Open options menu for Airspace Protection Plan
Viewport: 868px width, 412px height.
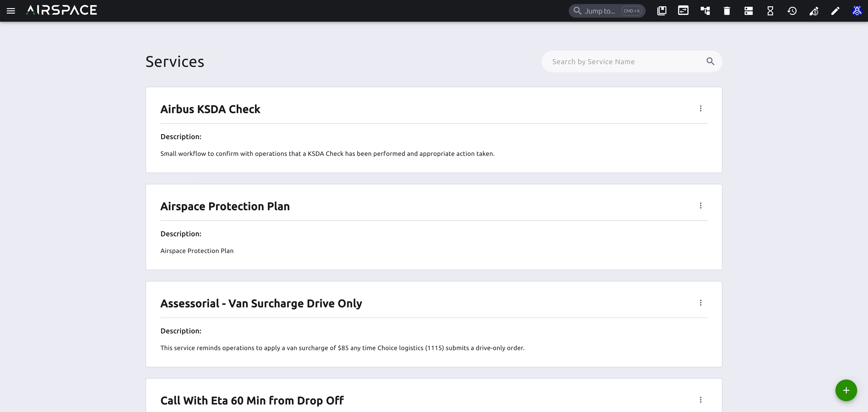[x=701, y=206]
